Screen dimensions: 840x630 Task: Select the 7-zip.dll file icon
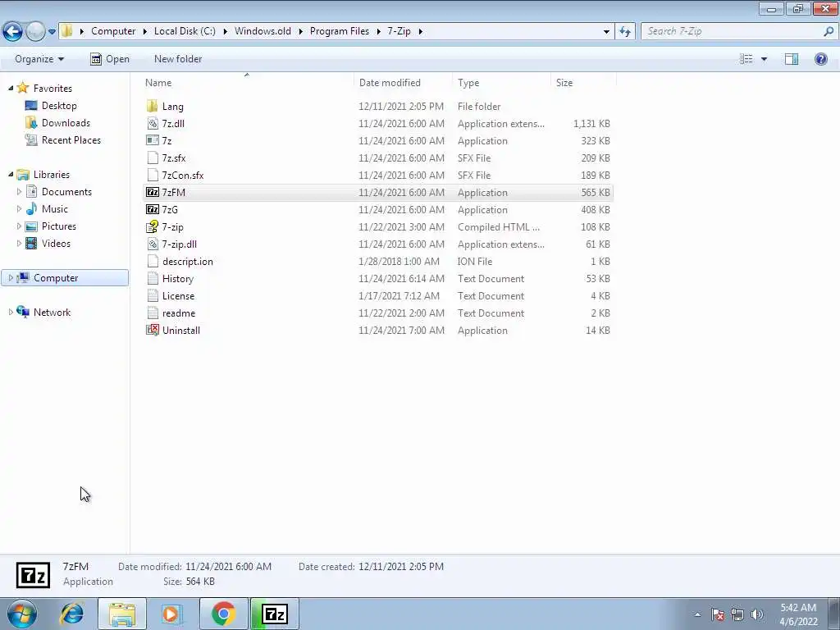pos(152,244)
